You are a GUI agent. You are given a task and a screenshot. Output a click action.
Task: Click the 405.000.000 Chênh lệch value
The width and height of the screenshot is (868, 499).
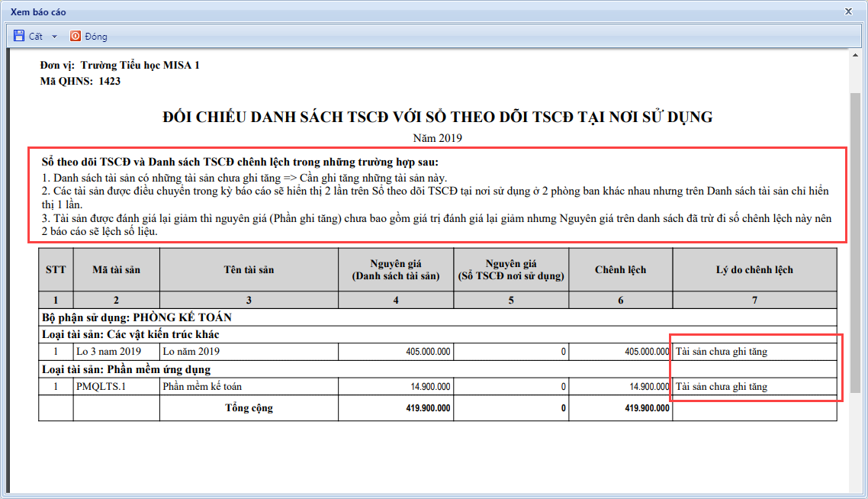(647, 352)
